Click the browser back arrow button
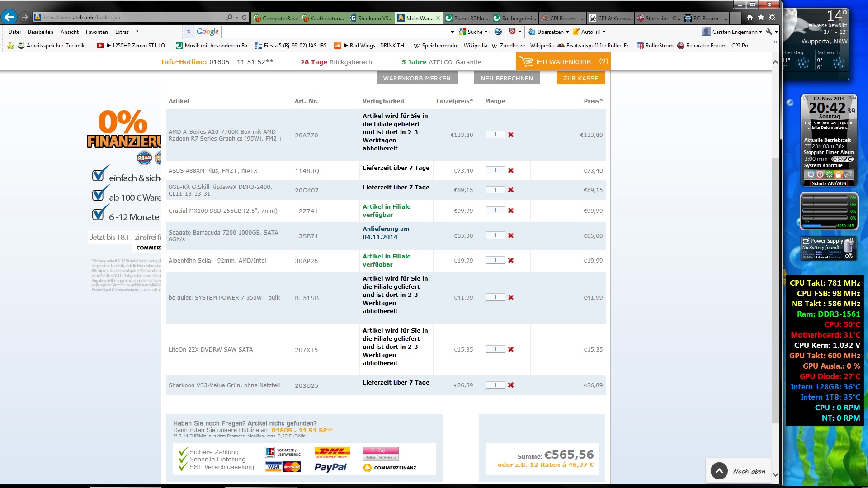 (9, 18)
